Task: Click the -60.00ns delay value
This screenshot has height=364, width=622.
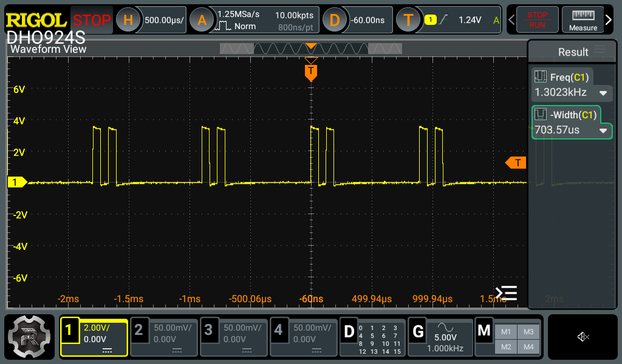Action: 367,20
